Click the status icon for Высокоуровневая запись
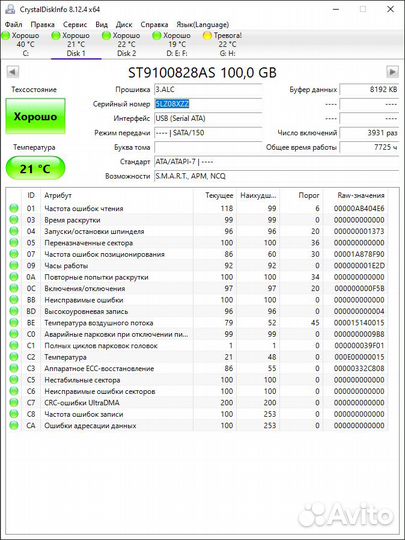The image size is (405, 540). tap(14, 311)
